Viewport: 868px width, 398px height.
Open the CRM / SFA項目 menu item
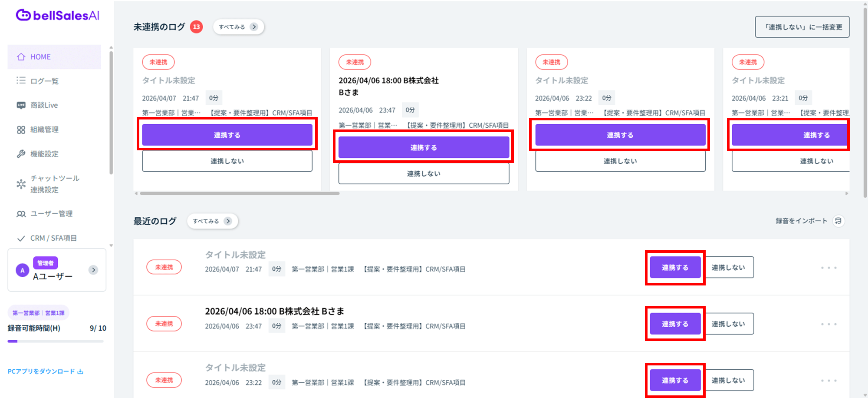tap(53, 238)
